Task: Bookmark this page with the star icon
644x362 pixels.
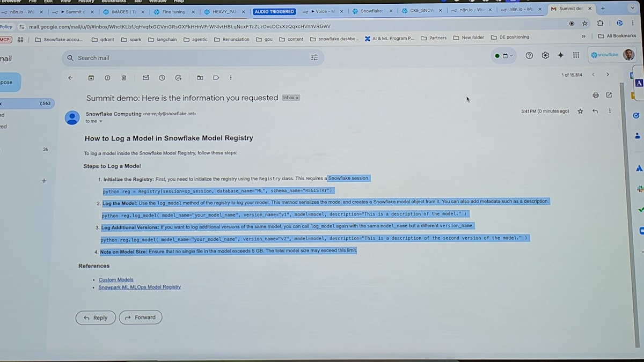Action: tap(585, 24)
